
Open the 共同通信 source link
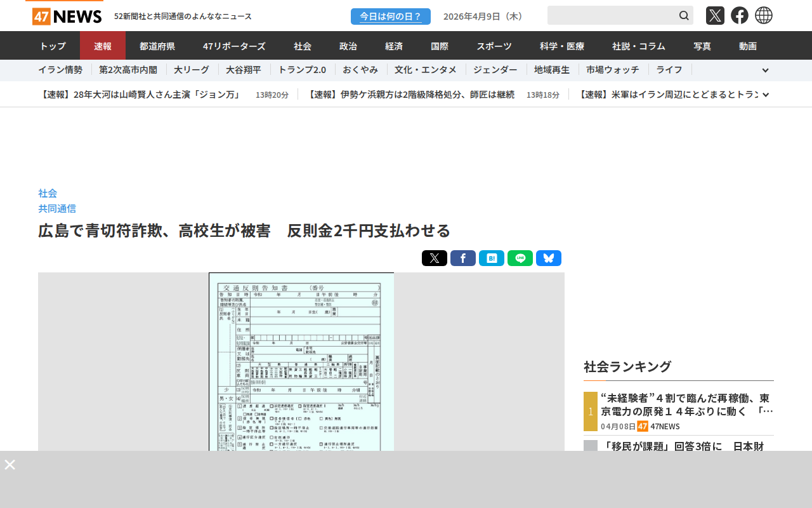(x=57, y=208)
